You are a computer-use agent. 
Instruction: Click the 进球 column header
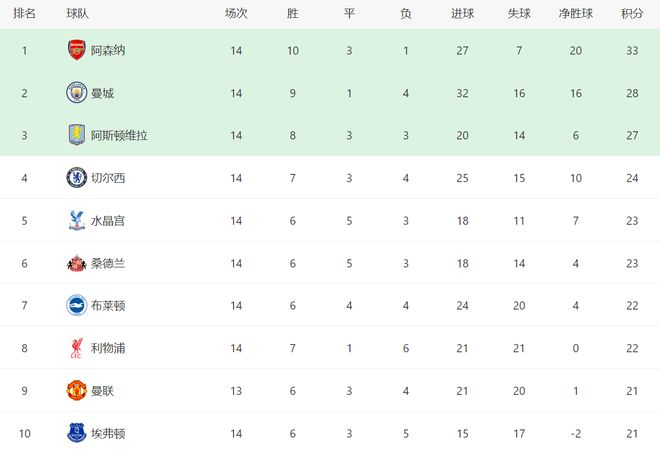pos(462,14)
